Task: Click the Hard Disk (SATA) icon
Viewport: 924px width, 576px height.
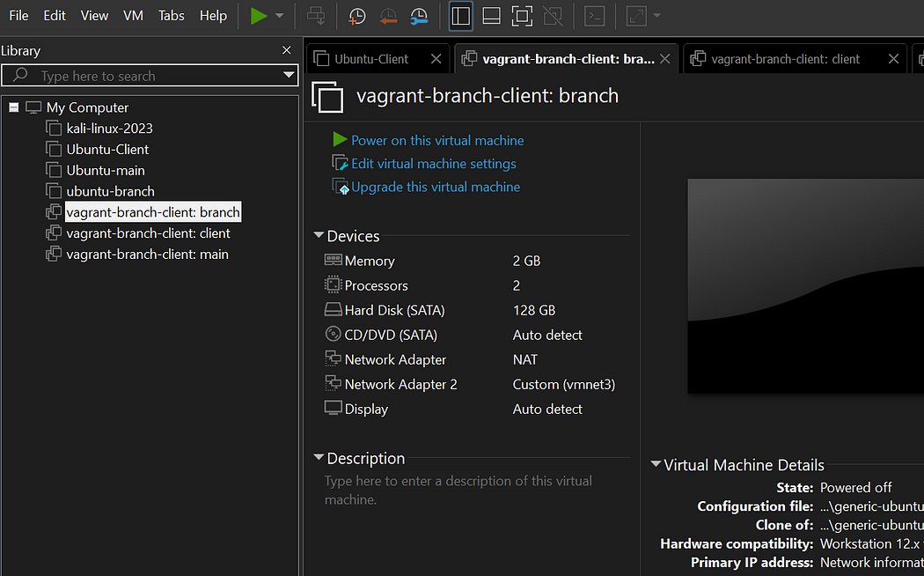Action: point(333,309)
